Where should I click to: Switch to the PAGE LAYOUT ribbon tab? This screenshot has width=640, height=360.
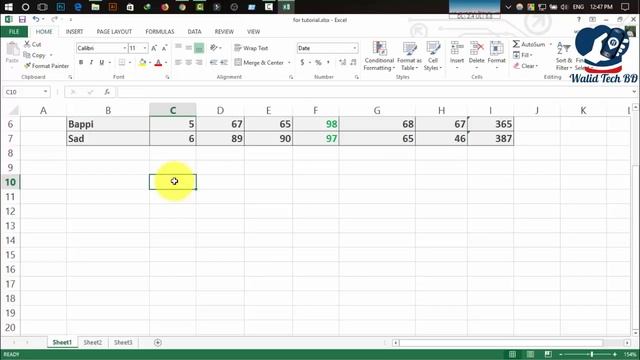[114, 31]
